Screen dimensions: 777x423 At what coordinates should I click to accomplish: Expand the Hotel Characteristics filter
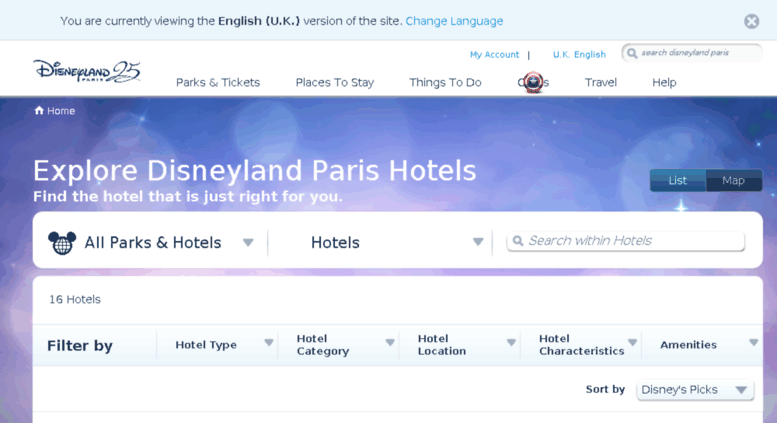(x=581, y=345)
